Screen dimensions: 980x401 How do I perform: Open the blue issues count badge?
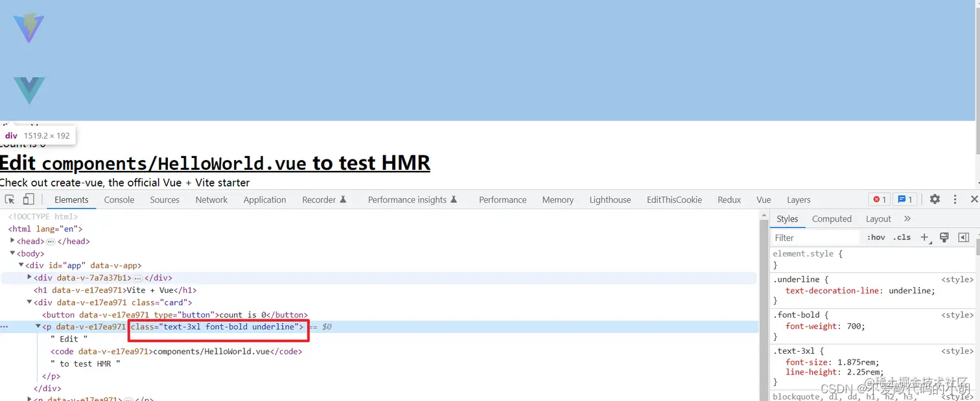tap(905, 200)
